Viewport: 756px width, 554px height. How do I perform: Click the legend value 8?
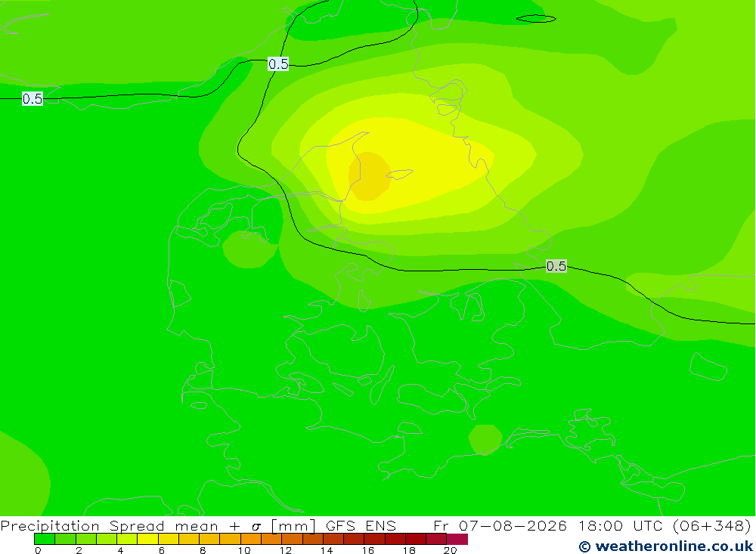(203, 550)
